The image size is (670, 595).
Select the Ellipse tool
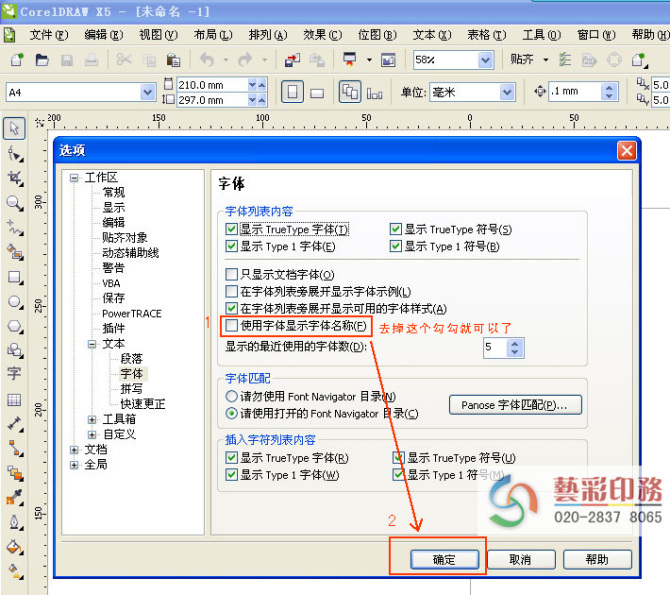click(x=14, y=301)
